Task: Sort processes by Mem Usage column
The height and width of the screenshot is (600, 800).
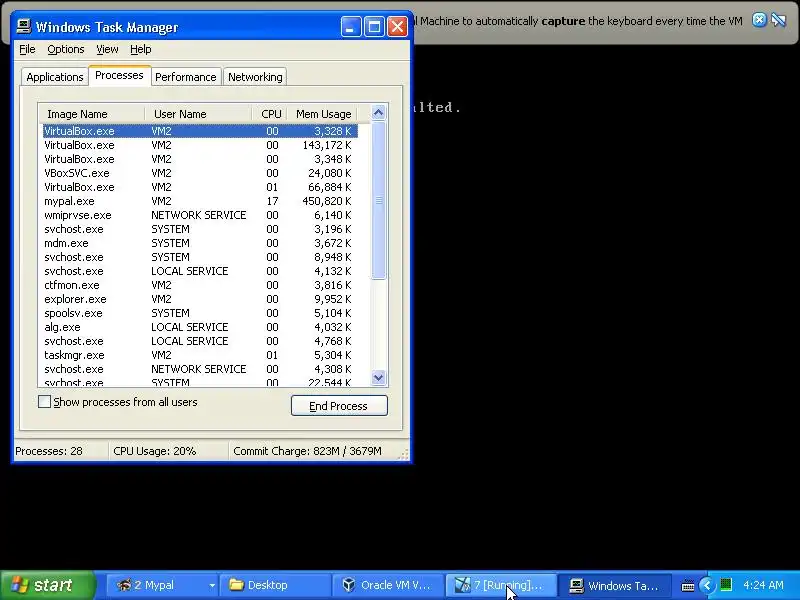Action: click(322, 114)
